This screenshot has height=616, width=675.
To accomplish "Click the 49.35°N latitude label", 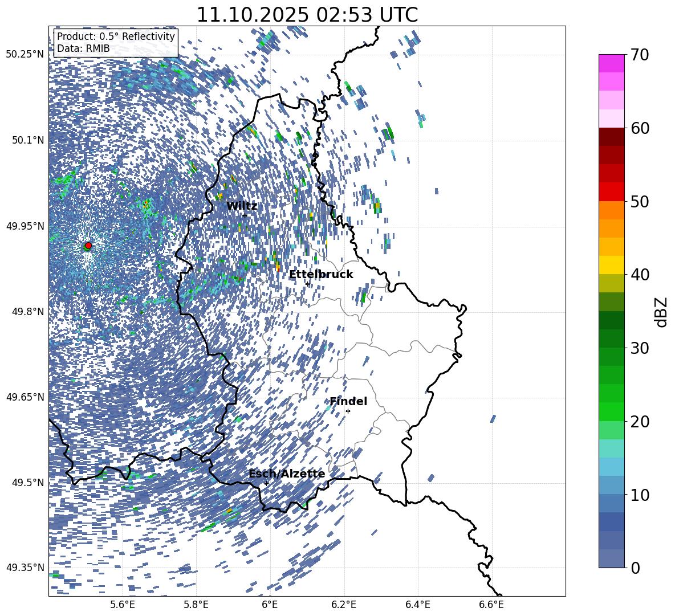I will point(25,568).
